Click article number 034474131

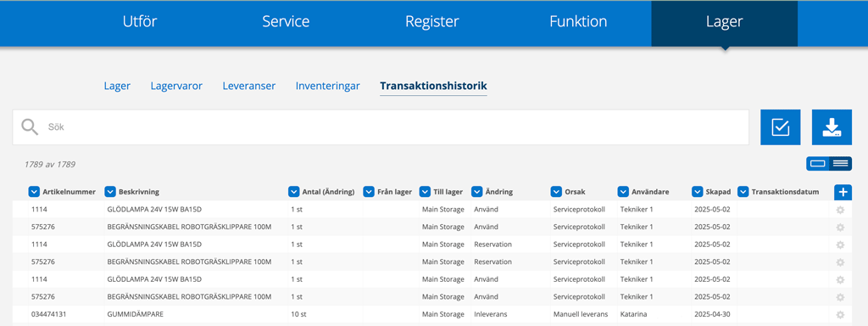click(47, 314)
